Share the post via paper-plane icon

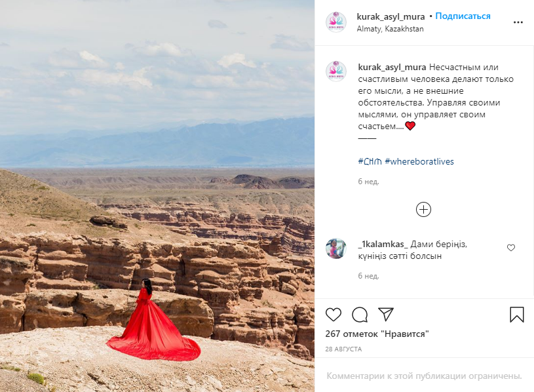[x=386, y=315]
